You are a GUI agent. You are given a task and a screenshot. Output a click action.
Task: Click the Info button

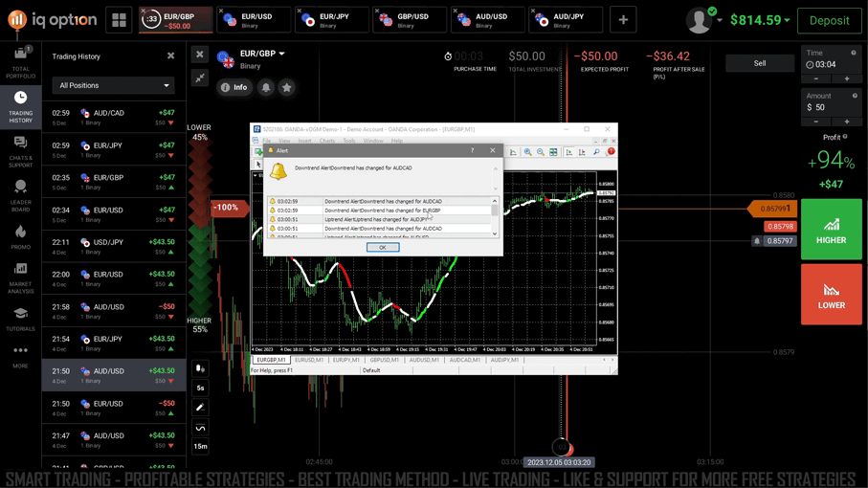pos(234,87)
